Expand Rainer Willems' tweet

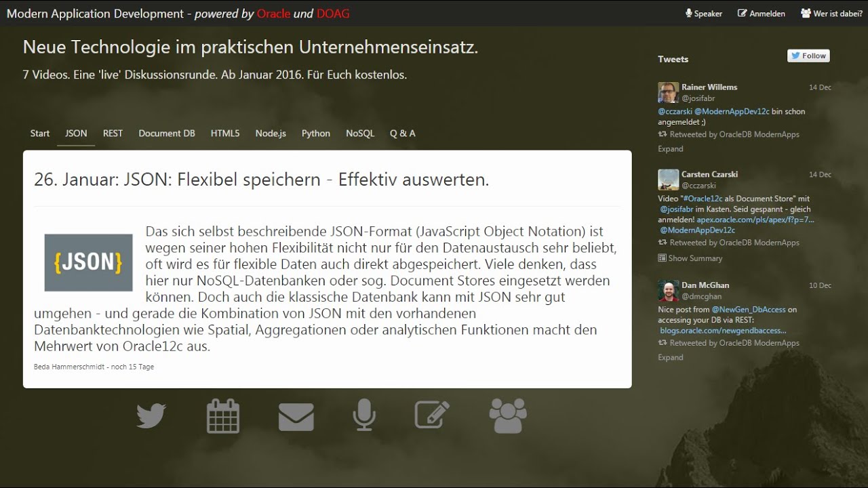point(671,149)
